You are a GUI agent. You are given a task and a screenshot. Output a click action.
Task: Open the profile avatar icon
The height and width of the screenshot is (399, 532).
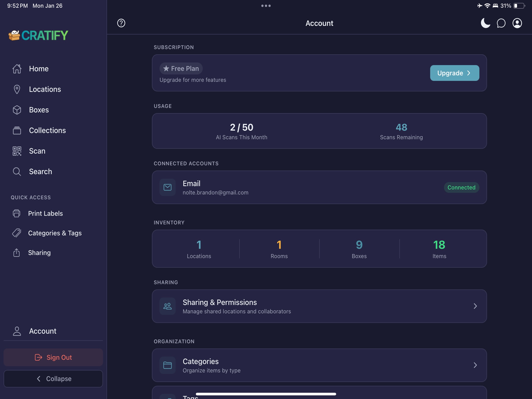click(517, 23)
